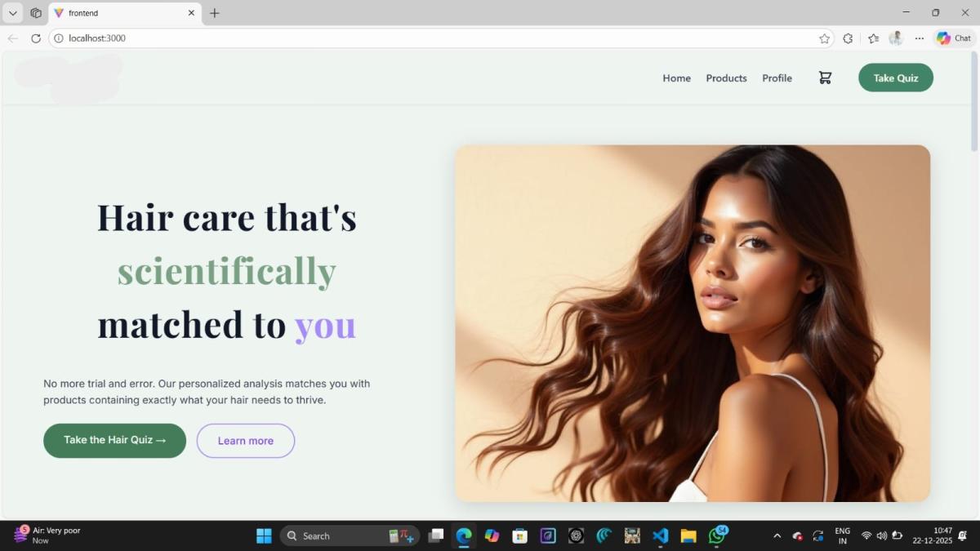Open Visual Studio Code from taskbar
Viewport: 980px width, 551px height.
pyautogui.click(x=661, y=535)
